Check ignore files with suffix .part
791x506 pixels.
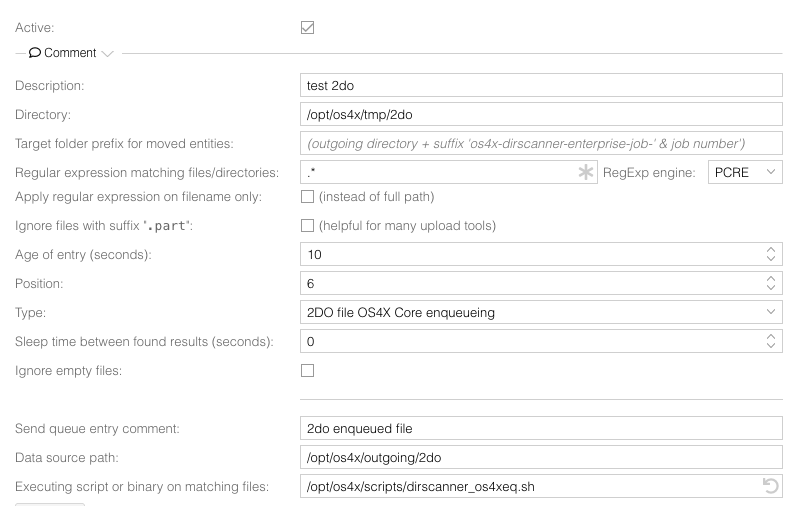point(307,226)
